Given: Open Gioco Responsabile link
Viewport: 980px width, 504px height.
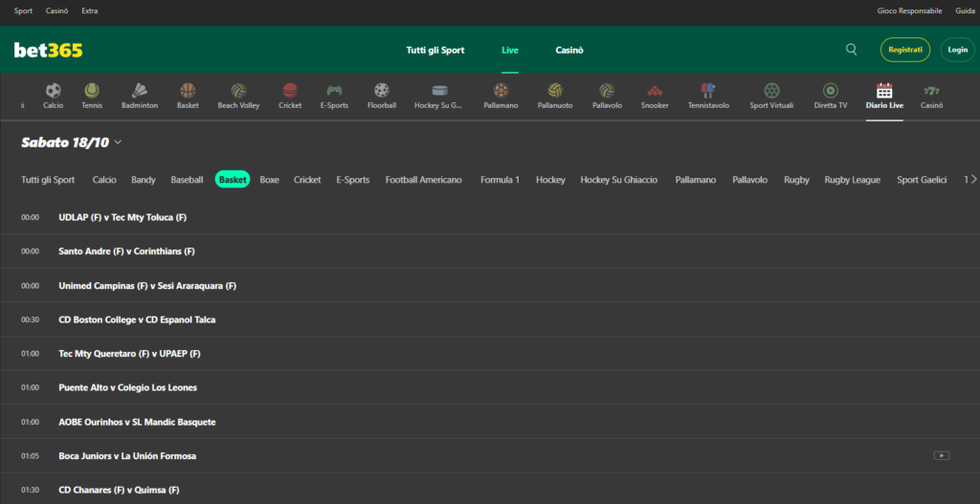Looking at the screenshot, I should [x=910, y=11].
